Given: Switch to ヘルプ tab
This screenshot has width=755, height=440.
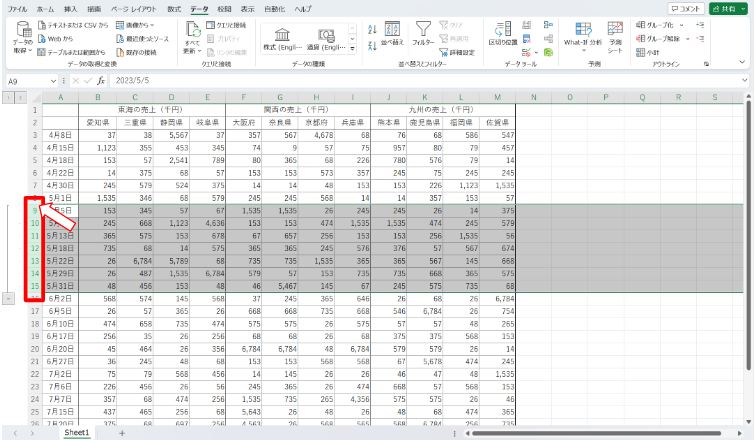Looking at the screenshot, I should click(303, 9).
